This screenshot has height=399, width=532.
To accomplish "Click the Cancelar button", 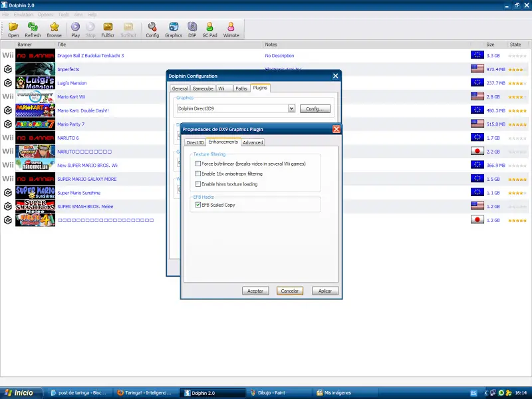I will coord(290,291).
